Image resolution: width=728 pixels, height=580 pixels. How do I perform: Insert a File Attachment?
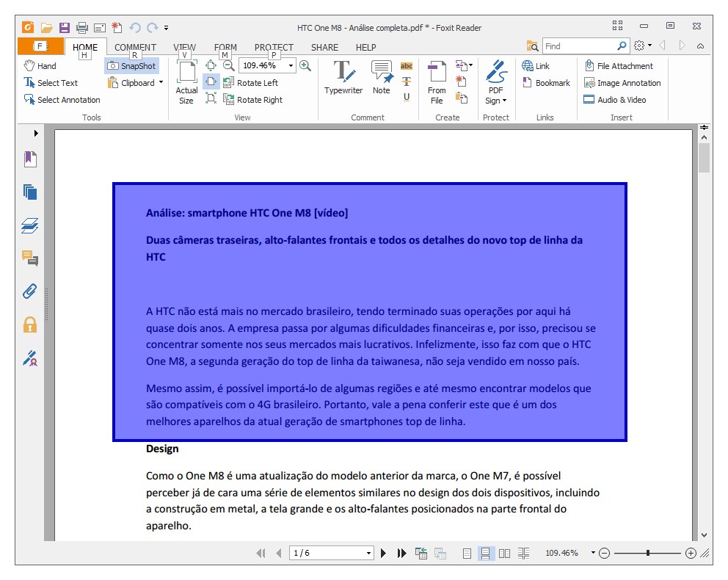click(x=619, y=66)
